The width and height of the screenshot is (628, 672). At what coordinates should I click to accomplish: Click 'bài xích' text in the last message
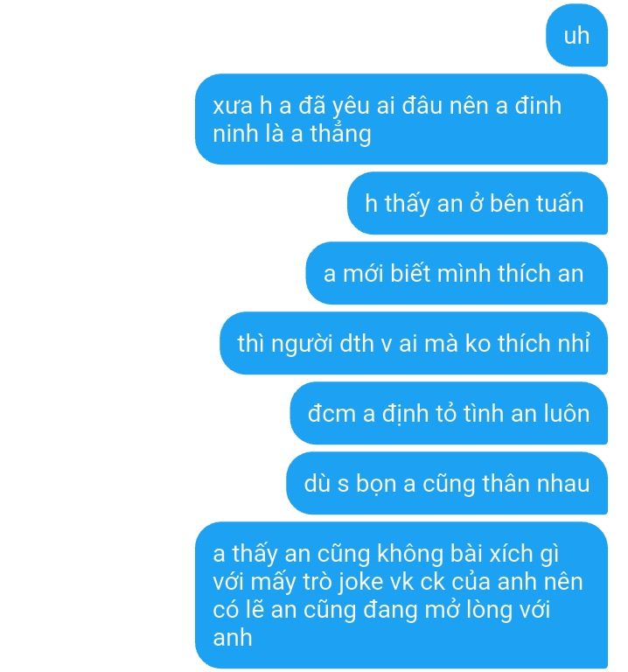492,553
